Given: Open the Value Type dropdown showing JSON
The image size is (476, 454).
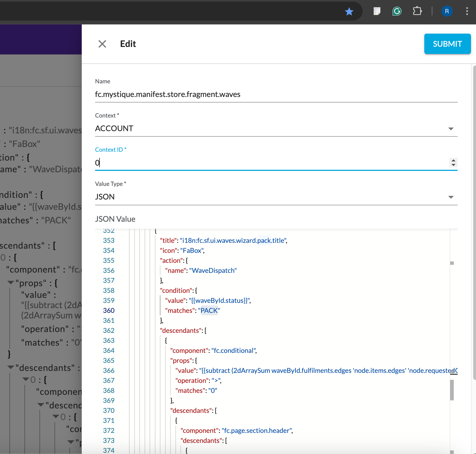Looking at the screenshot, I should [x=450, y=197].
